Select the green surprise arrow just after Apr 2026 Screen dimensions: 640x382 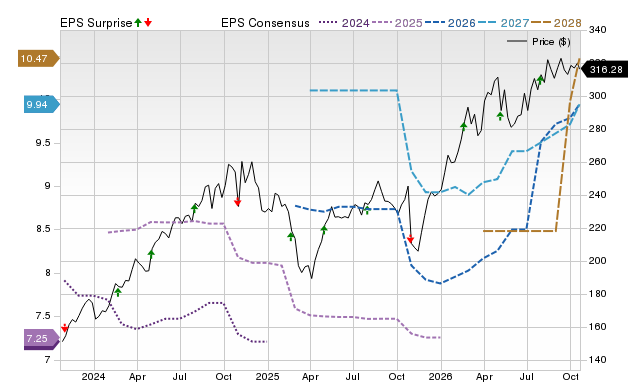(500, 116)
